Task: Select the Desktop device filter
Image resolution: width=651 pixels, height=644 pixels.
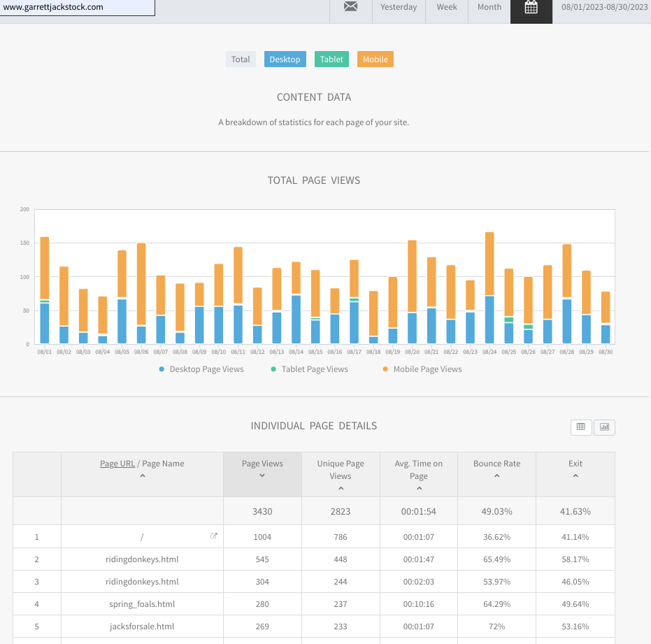Action: tap(285, 59)
